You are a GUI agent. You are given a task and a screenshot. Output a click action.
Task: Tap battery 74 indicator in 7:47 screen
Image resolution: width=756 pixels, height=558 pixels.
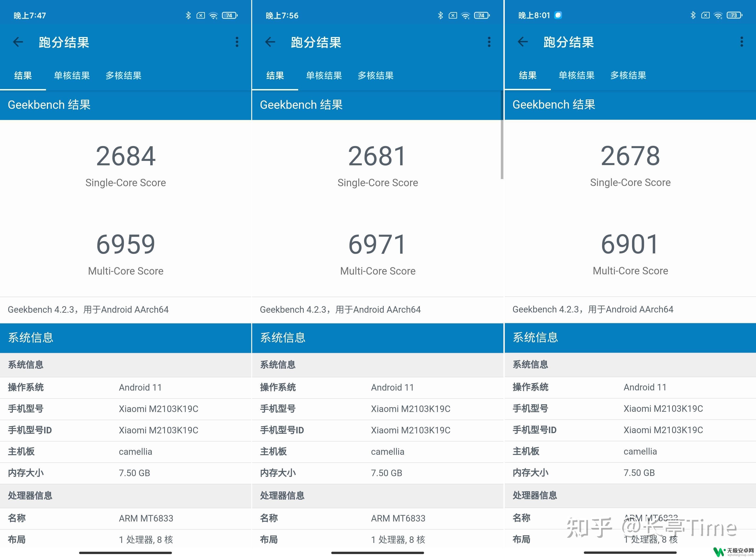point(230,15)
